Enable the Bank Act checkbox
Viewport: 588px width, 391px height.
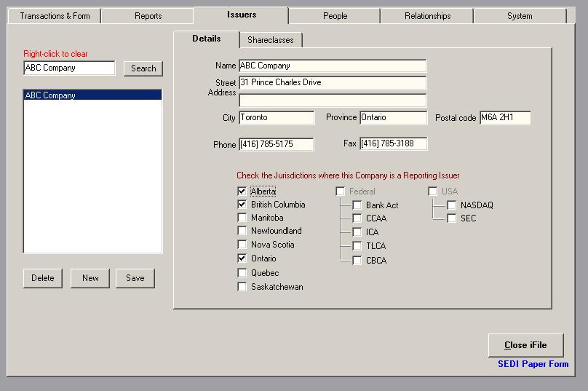[x=357, y=205]
